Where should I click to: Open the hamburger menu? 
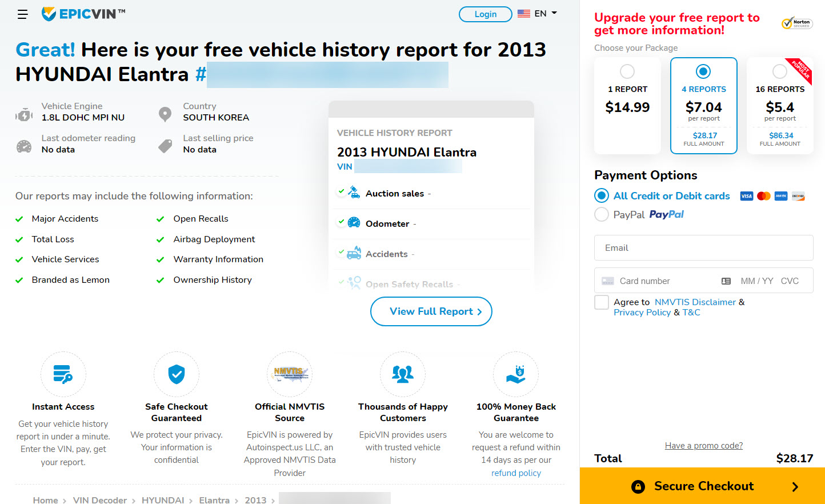click(x=22, y=14)
